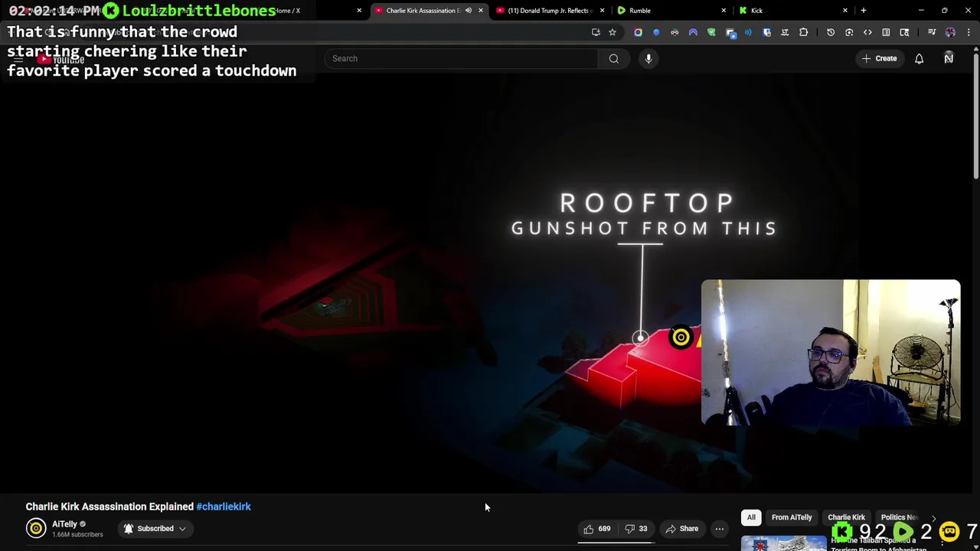The width and height of the screenshot is (980, 551).
Task: Click into the YouTube search field
Action: pos(461,58)
